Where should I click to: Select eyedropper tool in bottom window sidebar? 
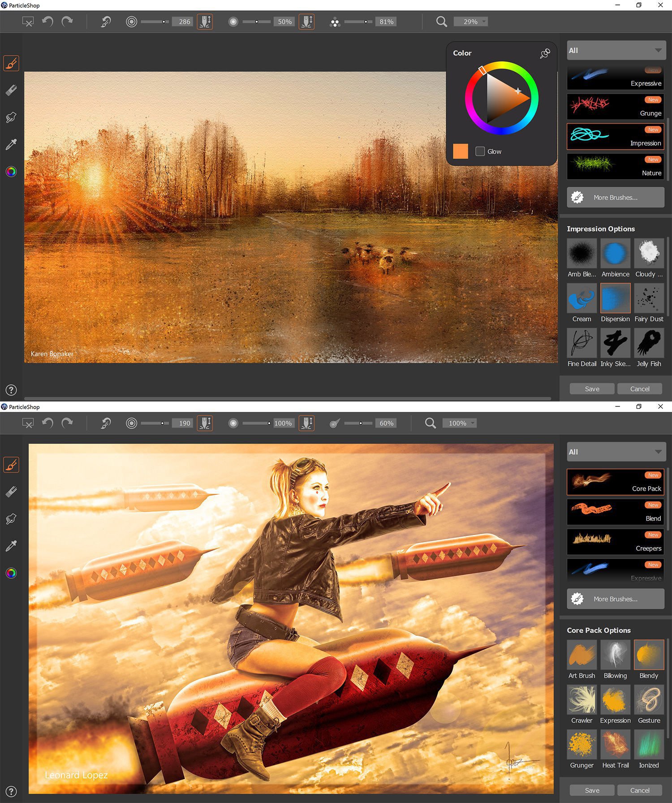11,546
